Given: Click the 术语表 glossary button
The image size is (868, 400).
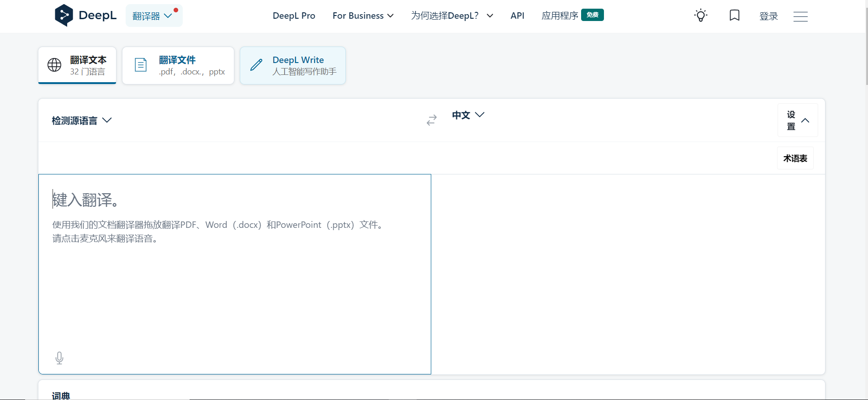Looking at the screenshot, I should click(795, 158).
